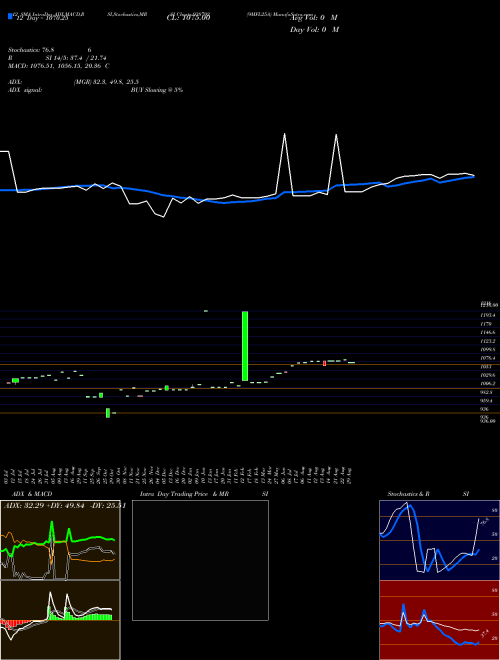This screenshot has height=660, width=500.
Task: Click the ADX & MACD panel title
Action: coord(32,494)
